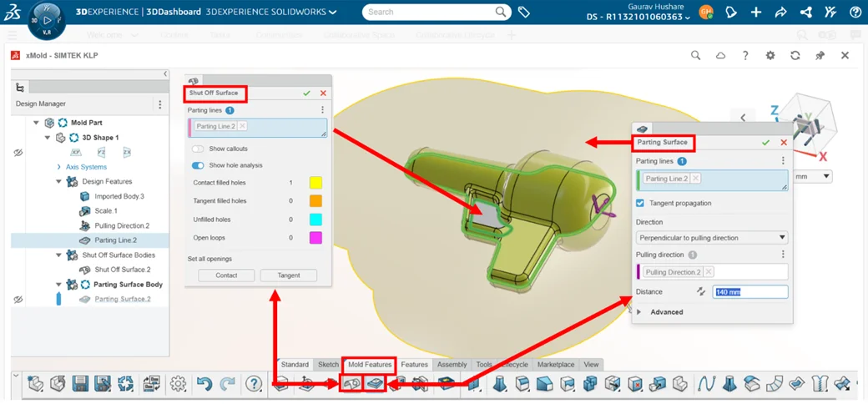Viewport: 868px width, 404px height.
Task: Click the share arrow icon in top bar
Action: [780, 12]
